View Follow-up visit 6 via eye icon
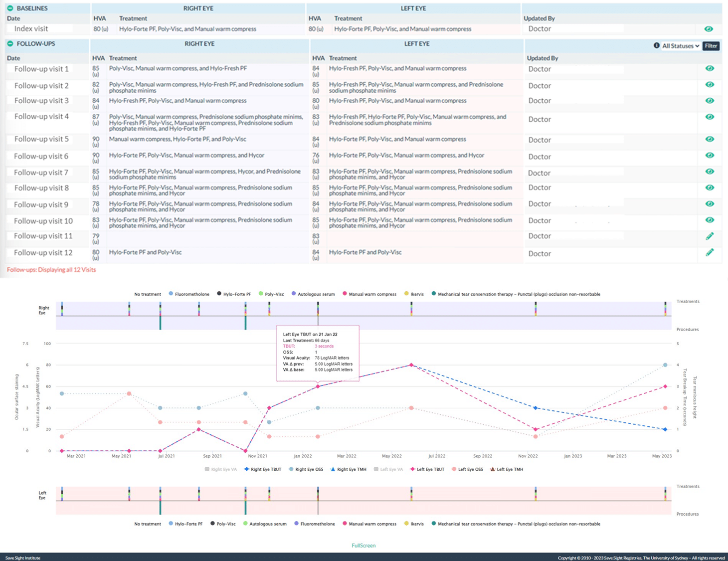Viewport: 728px width, 561px height. pyautogui.click(x=710, y=156)
